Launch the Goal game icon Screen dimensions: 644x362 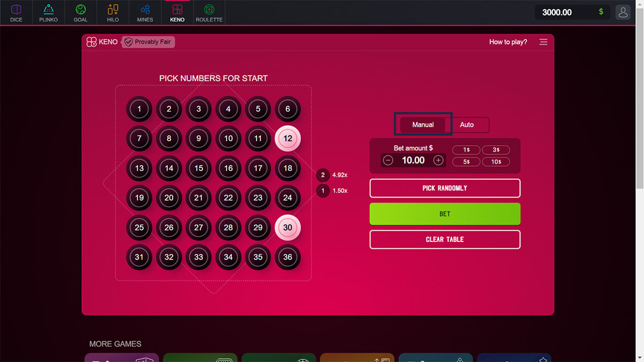(80, 12)
